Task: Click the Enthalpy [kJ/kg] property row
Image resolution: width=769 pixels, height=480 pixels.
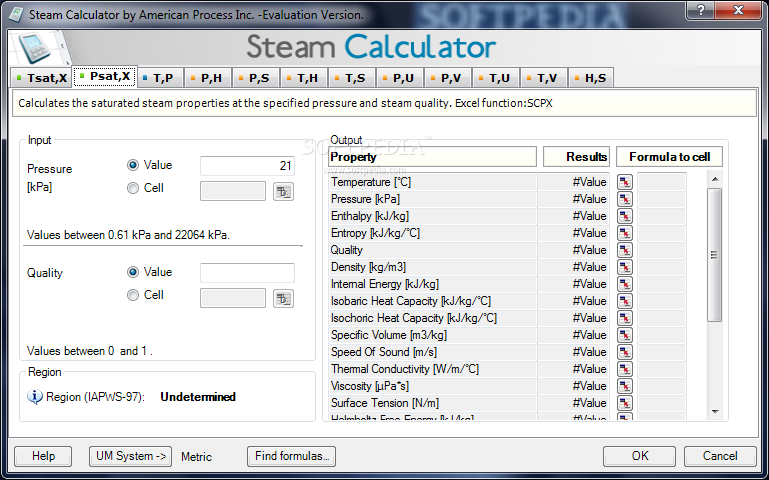Action: coord(433,216)
